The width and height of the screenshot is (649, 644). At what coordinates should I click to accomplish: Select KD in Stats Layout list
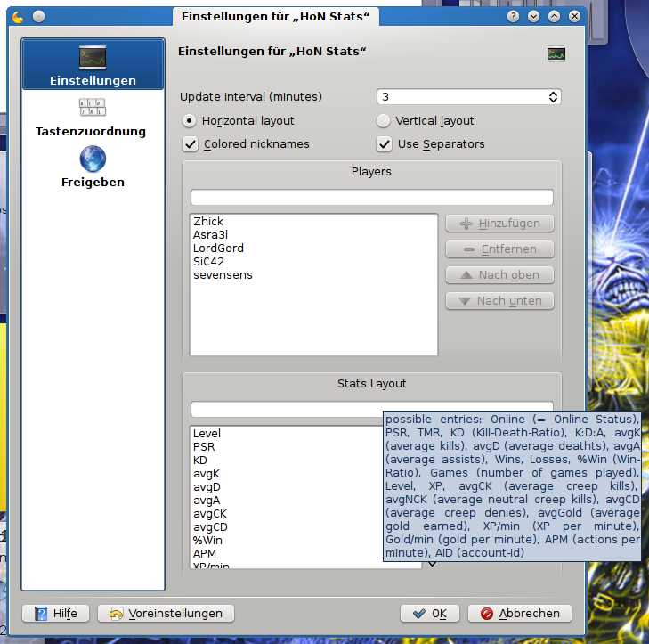pyautogui.click(x=287, y=461)
